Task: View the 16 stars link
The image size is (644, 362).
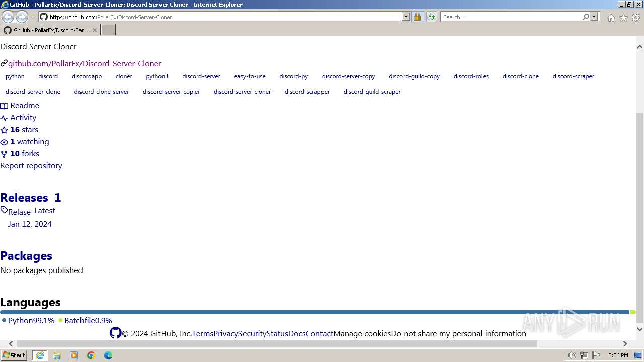Action: pyautogui.click(x=19, y=130)
